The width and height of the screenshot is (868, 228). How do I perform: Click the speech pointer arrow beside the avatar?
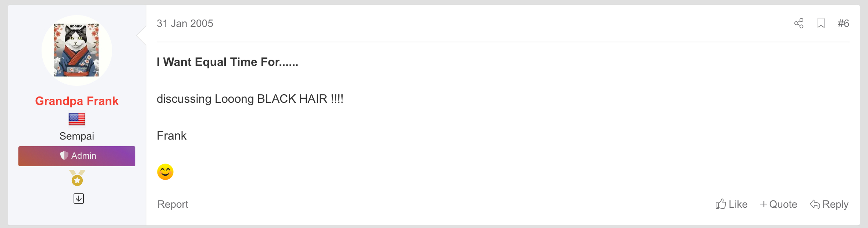tap(142, 36)
